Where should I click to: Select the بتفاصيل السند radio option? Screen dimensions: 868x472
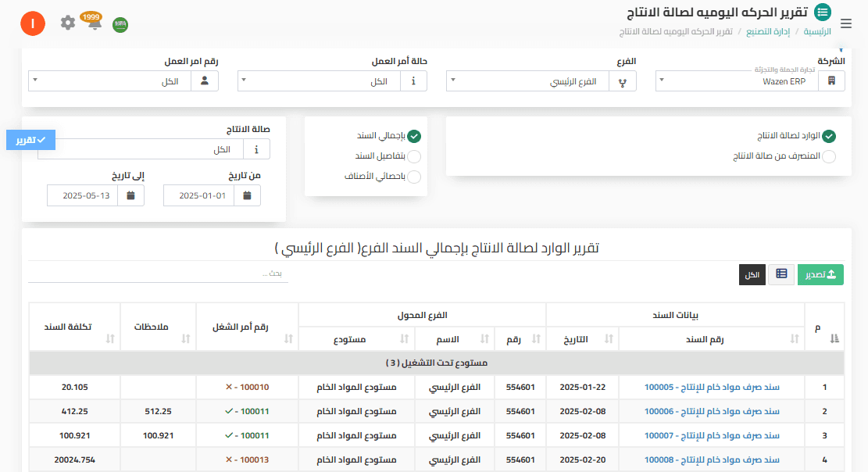coord(414,156)
